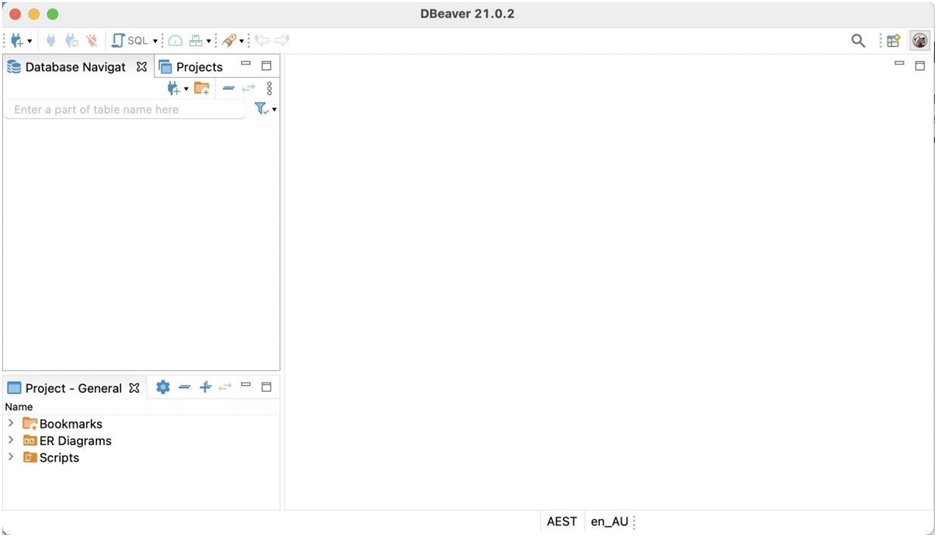Close the Database Navigator tab
937x537 pixels.
pos(142,67)
